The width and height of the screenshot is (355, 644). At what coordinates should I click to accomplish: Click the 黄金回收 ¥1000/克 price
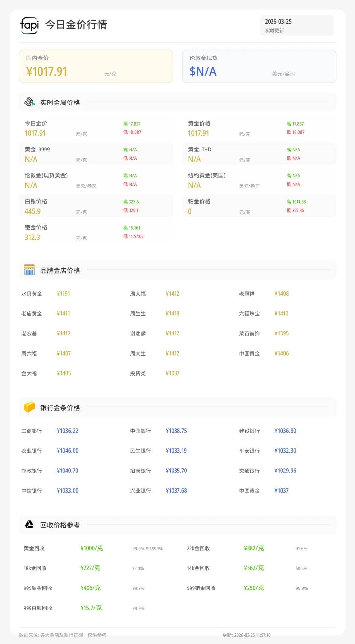tap(92, 548)
